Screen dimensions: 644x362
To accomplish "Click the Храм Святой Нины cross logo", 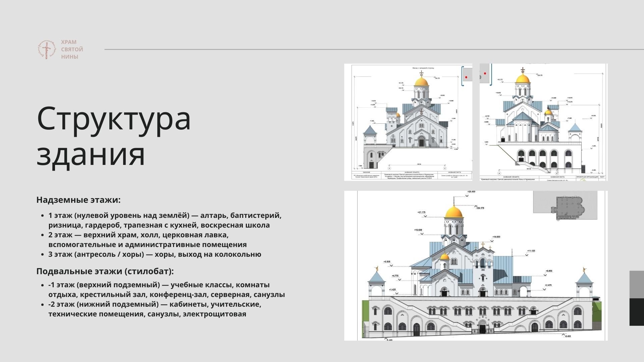I will (x=48, y=50).
